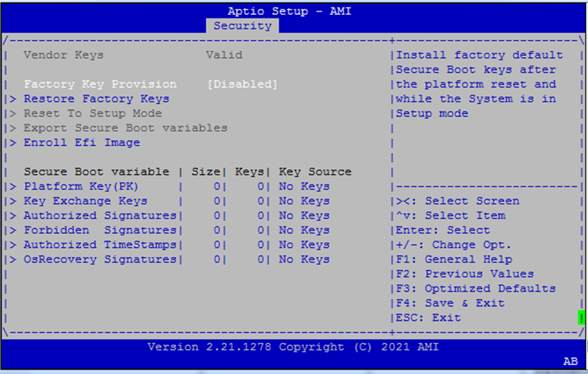The height and width of the screenshot is (374, 588).
Task: Open Forbidden Signatures entry
Action: pos(100,231)
